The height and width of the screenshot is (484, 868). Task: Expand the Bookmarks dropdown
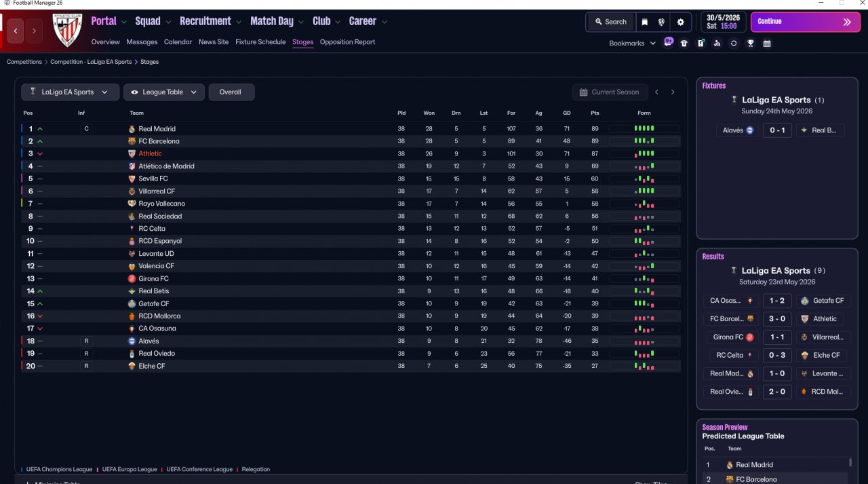[633, 43]
